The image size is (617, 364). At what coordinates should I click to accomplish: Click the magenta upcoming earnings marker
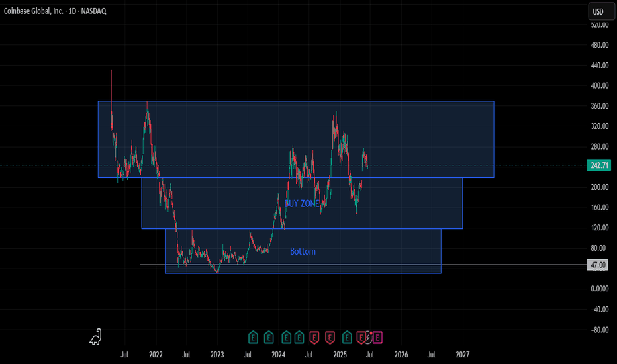[x=377, y=338]
